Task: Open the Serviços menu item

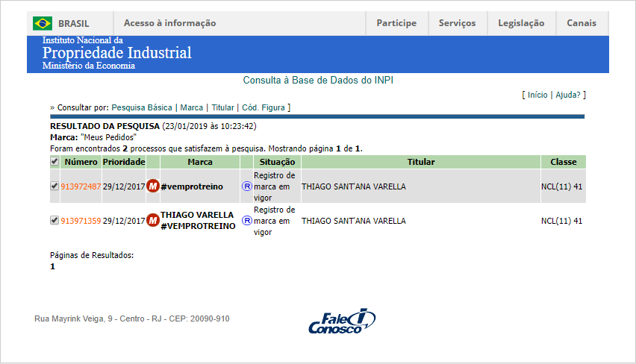Action: click(x=457, y=23)
